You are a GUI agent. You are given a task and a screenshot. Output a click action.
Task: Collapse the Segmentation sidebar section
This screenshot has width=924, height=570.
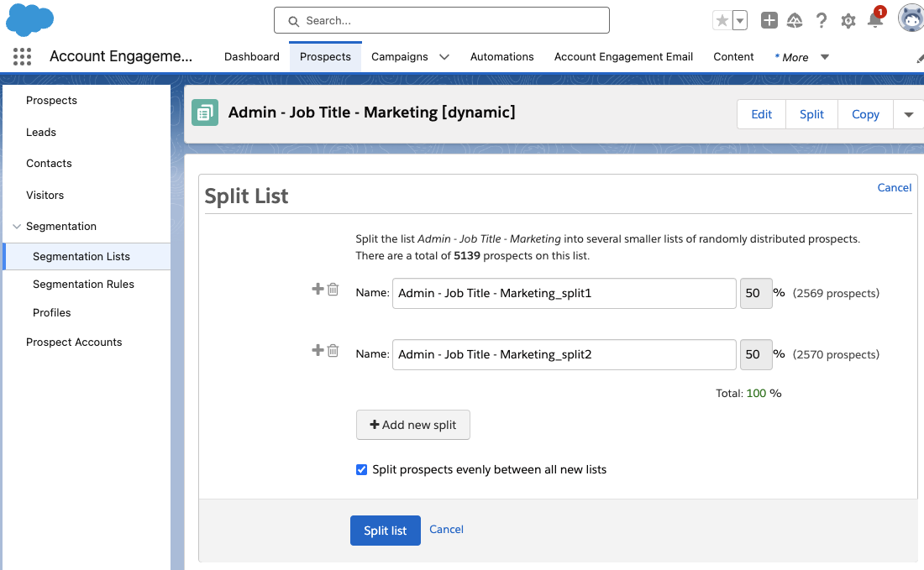(17, 226)
